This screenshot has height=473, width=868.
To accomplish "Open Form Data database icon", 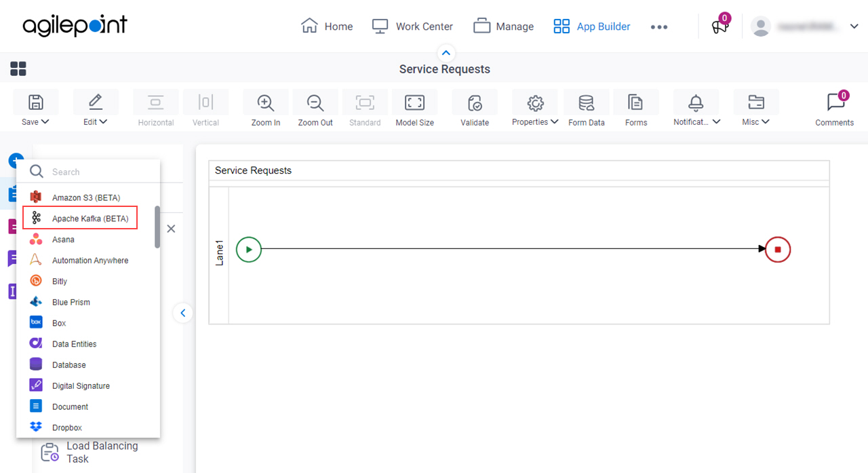I will 586,102.
